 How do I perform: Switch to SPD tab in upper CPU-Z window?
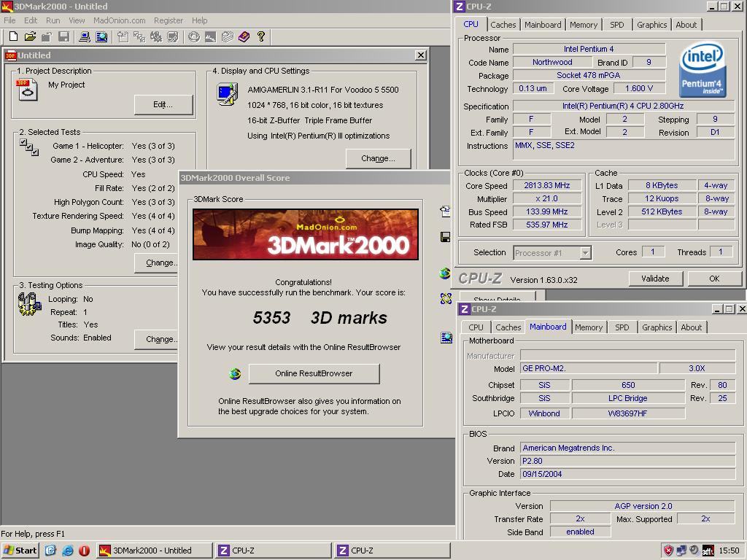tap(617, 25)
